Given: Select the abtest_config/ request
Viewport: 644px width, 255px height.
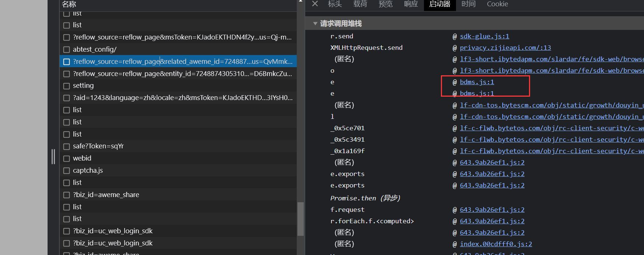Looking at the screenshot, I should coord(178,49).
